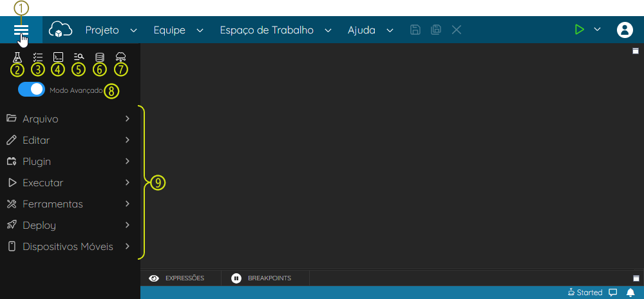644x299 pixels.
Task: Expand the Equipe dropdown arrow
Action: 200,30
